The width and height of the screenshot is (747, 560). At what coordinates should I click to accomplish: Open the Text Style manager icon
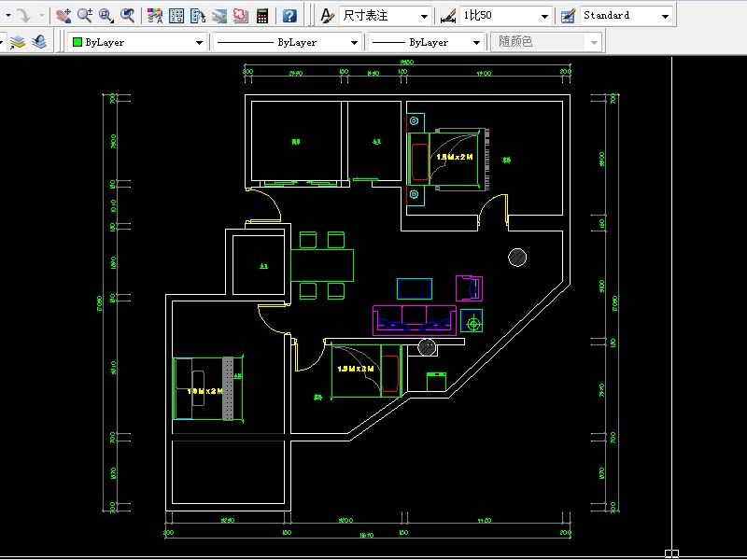point(328,16)
